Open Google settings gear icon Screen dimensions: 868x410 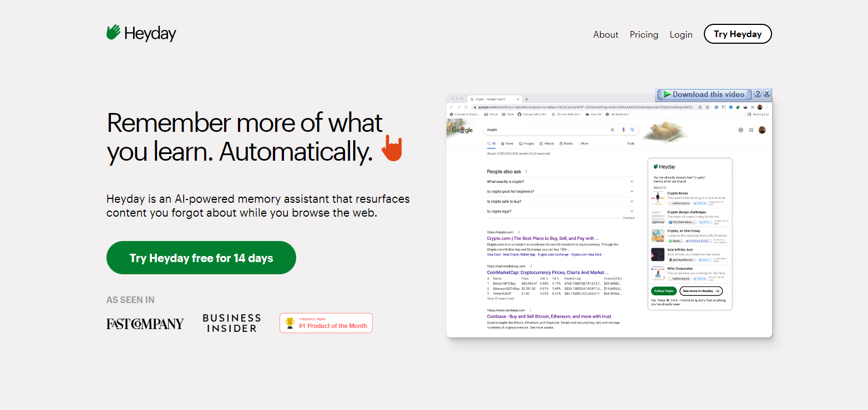tap(740, 130)
